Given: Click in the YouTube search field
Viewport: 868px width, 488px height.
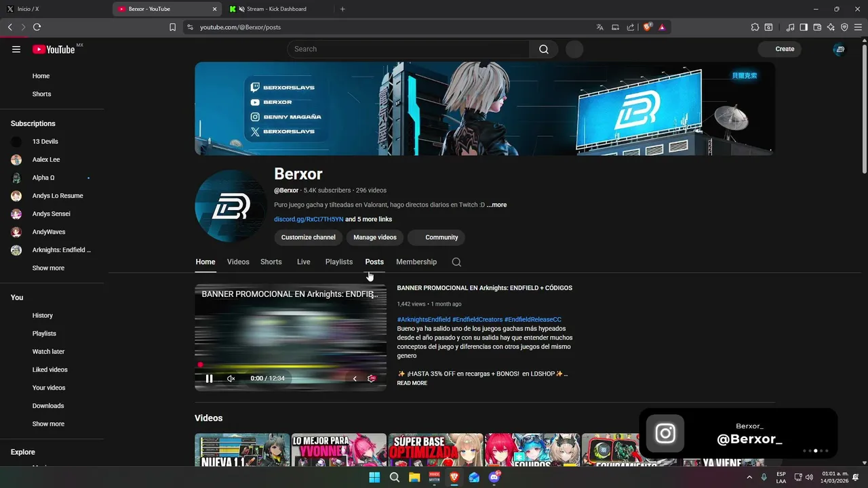Looking at the screenshot, I should click(x=408, y=49).
